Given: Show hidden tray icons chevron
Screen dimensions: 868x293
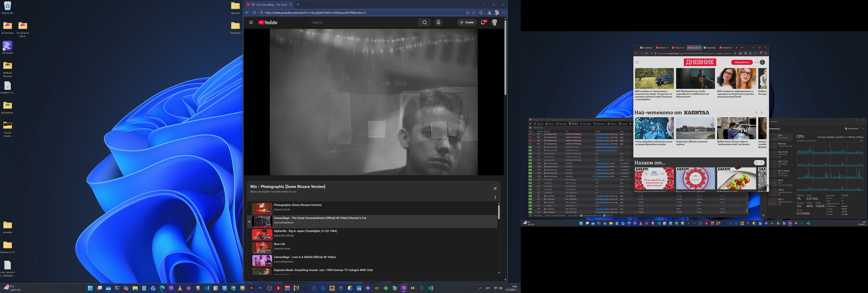Looking at the screenshot, I should coord(480,288).
